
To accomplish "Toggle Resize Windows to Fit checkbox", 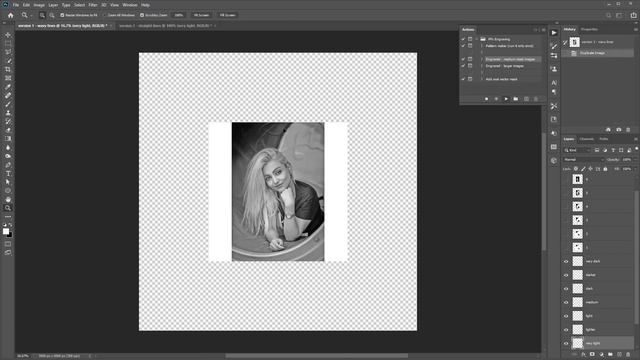I will [x=62, y=15].
